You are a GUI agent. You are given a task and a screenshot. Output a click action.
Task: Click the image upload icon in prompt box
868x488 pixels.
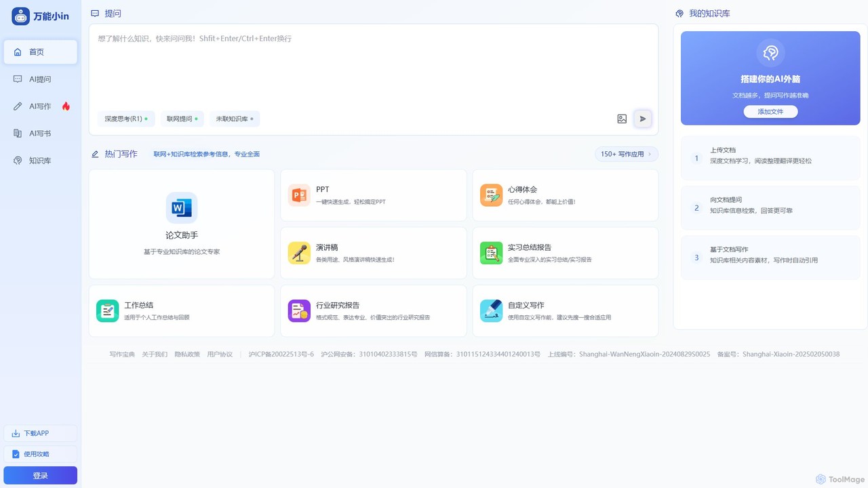[x=622, y=119]
